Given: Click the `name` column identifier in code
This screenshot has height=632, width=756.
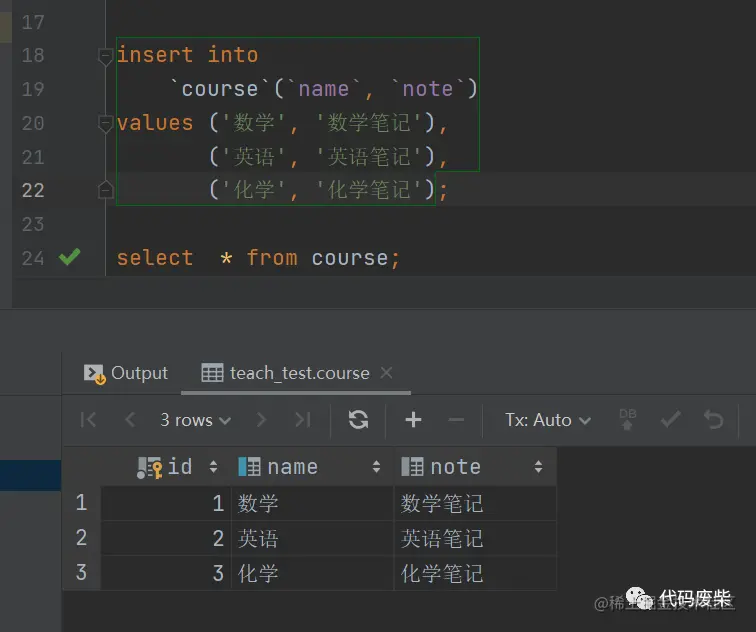Looking at the screenshot, I should click(x=324, y=88).
